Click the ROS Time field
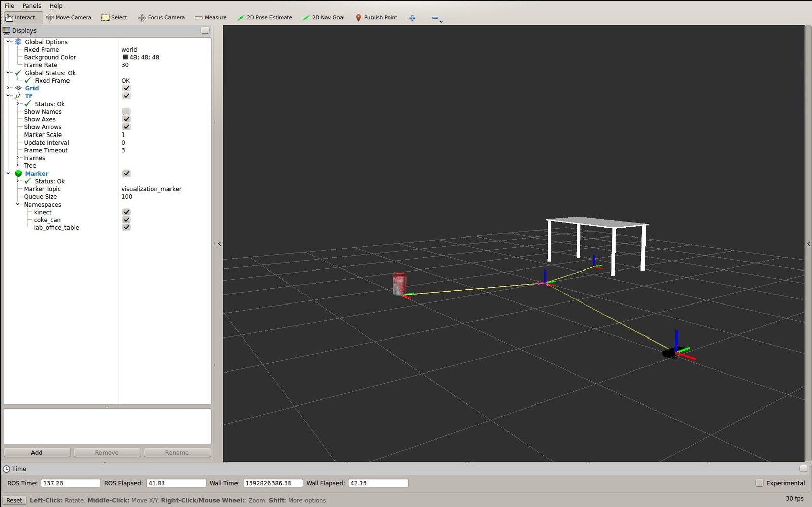Screen dimensions: 812x507 point(71,483)
